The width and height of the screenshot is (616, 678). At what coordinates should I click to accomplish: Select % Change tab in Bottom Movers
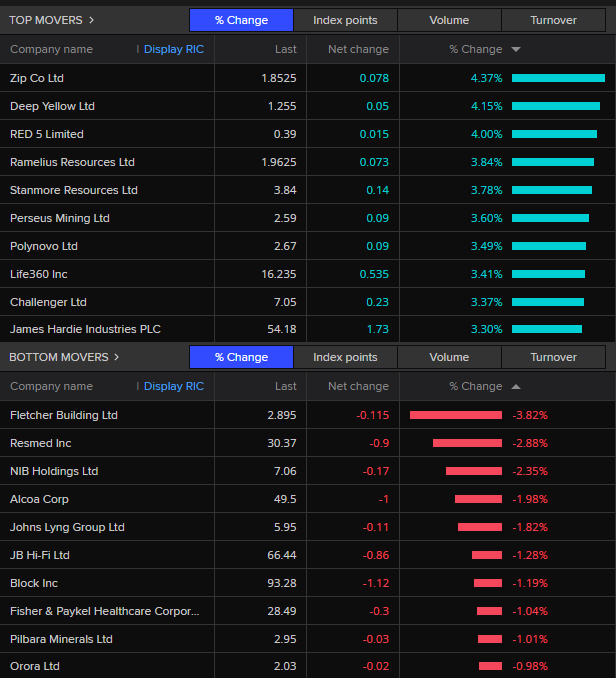point(241,357)
